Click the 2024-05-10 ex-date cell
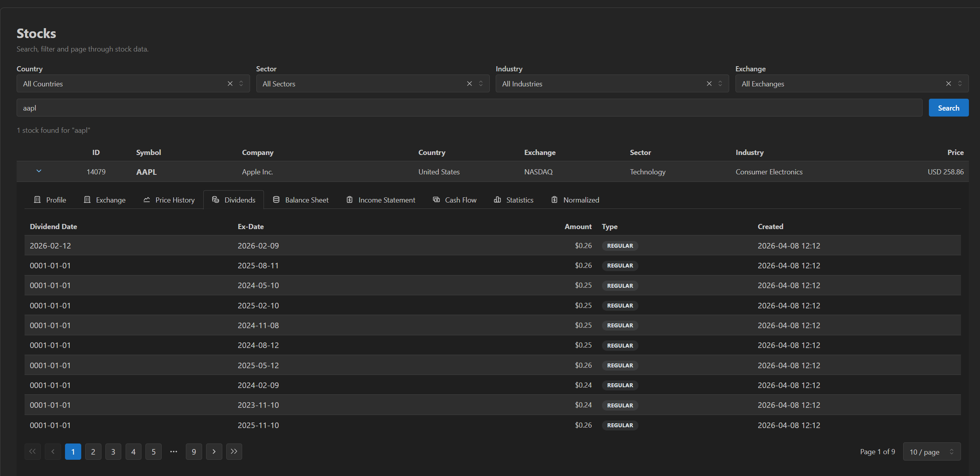This screenshot has width=980, height=476. click(x=258, y=285)
